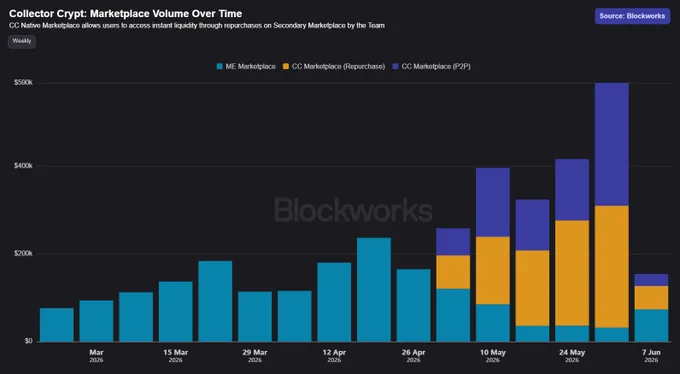Select the Weekly interval tag
Image resolution: width=680 pixels, height=374 pixels.
click(x=22, y=41)
